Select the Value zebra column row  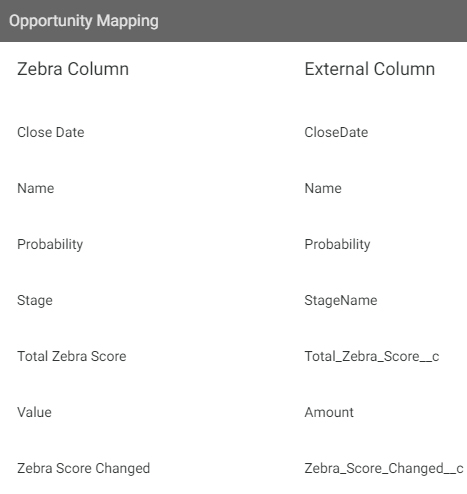[x=34, y=412]
